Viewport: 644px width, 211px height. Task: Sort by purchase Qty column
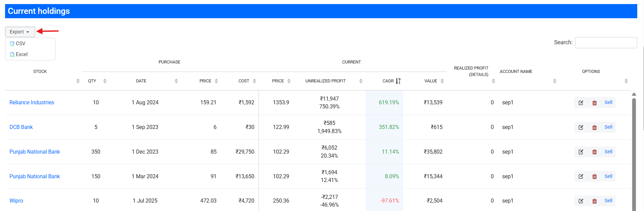point(105,81)
